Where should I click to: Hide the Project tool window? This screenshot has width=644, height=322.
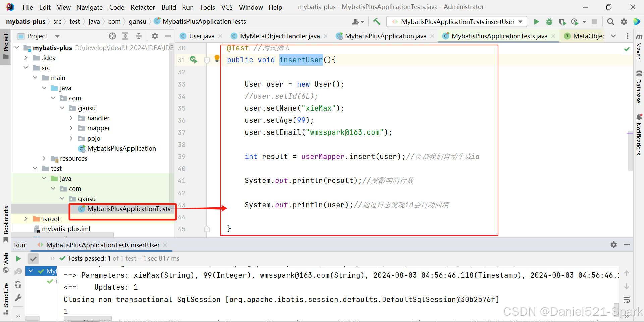coord(168,36)
